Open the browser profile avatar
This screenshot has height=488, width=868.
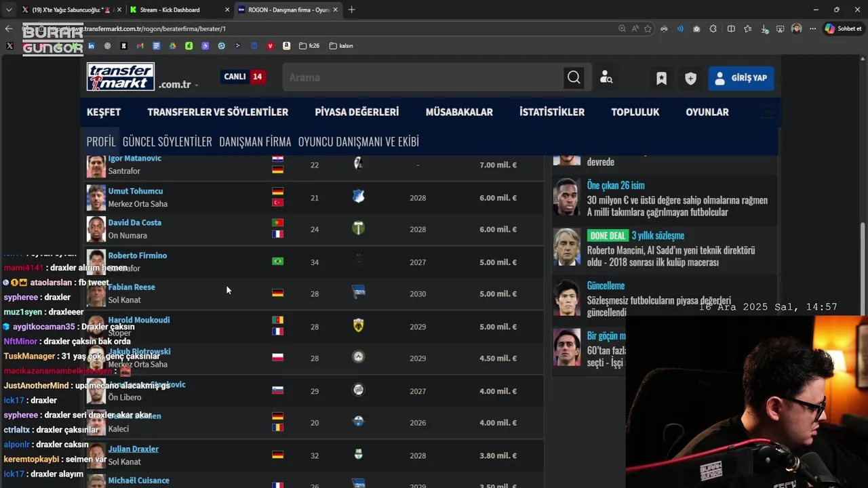[x=797, y=28]
